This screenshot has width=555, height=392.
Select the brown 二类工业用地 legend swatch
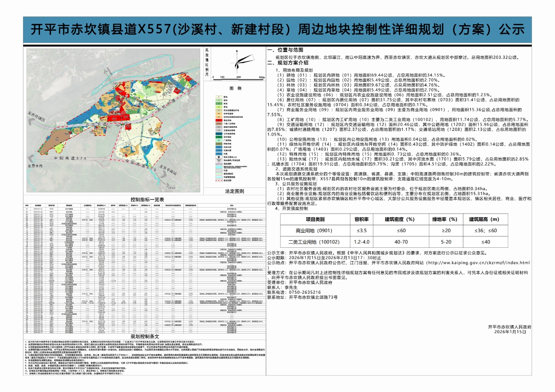pos(218,123)
